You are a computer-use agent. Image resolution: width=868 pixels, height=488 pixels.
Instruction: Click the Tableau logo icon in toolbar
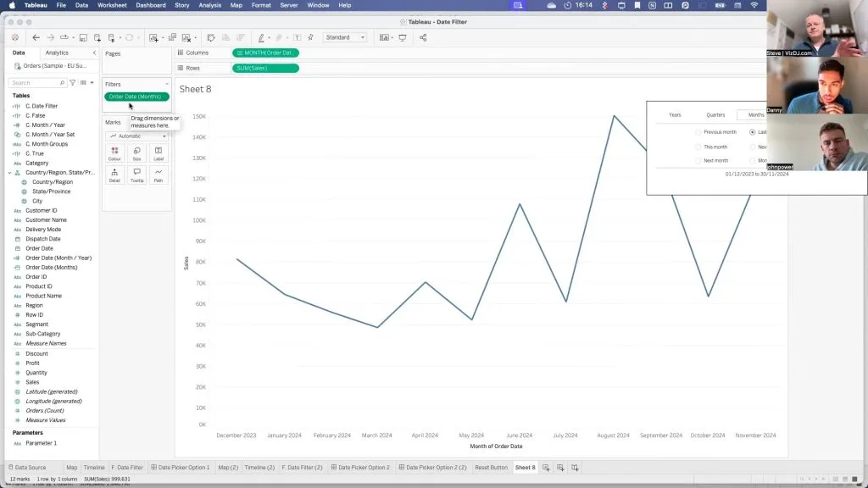(x=15, y=37)
